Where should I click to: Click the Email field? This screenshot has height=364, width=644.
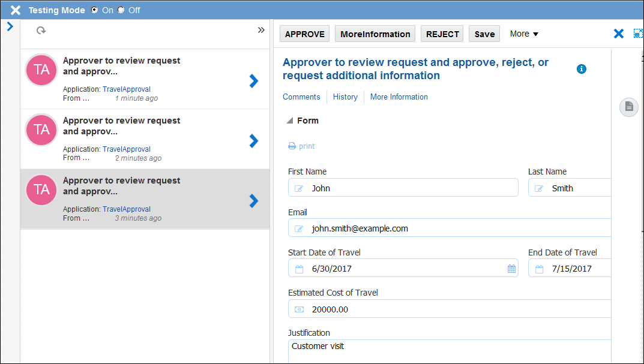click(x=450, y=228)
